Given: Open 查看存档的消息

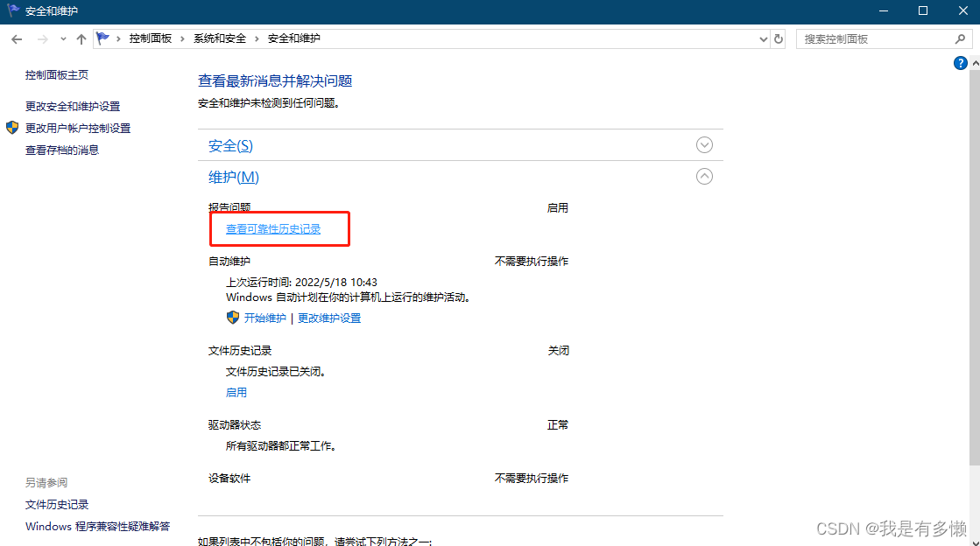Looking at the screenshot, I should point(62,150).
